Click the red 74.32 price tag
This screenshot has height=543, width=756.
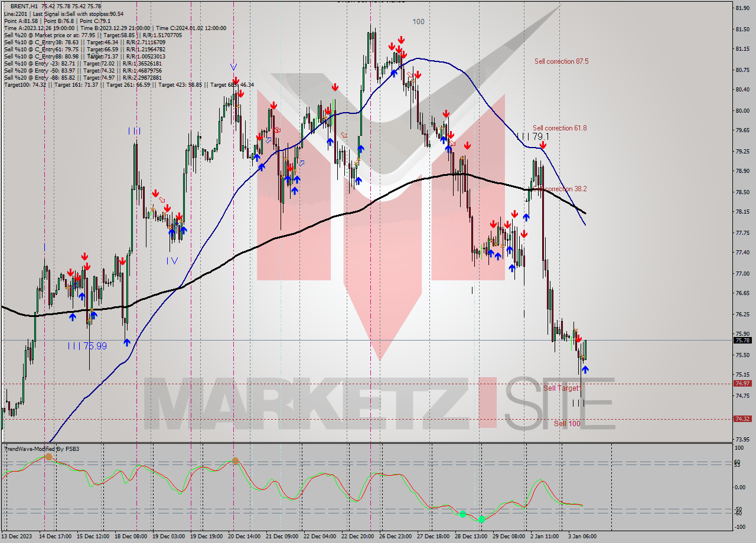(x=742, y=419)
